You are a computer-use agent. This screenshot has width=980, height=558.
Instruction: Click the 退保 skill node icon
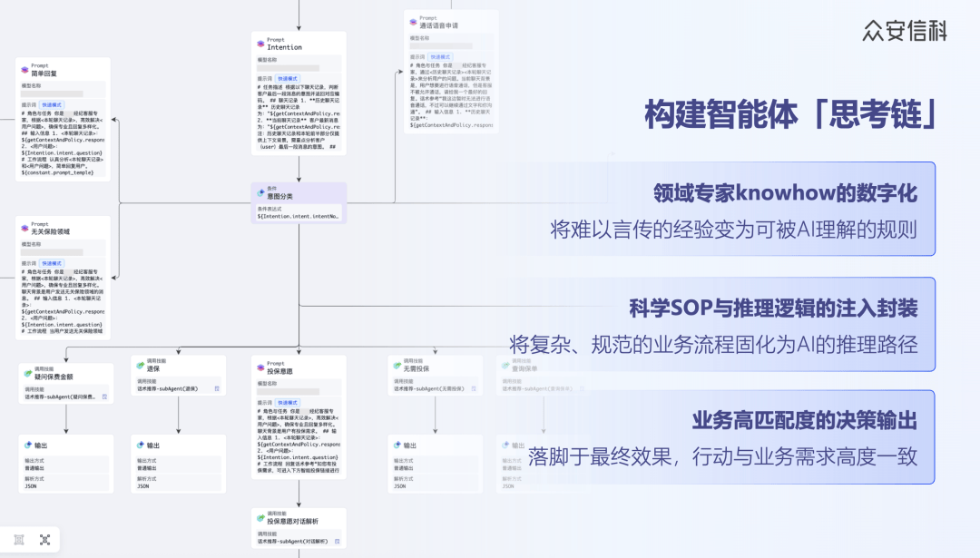[x=140, y=366]
